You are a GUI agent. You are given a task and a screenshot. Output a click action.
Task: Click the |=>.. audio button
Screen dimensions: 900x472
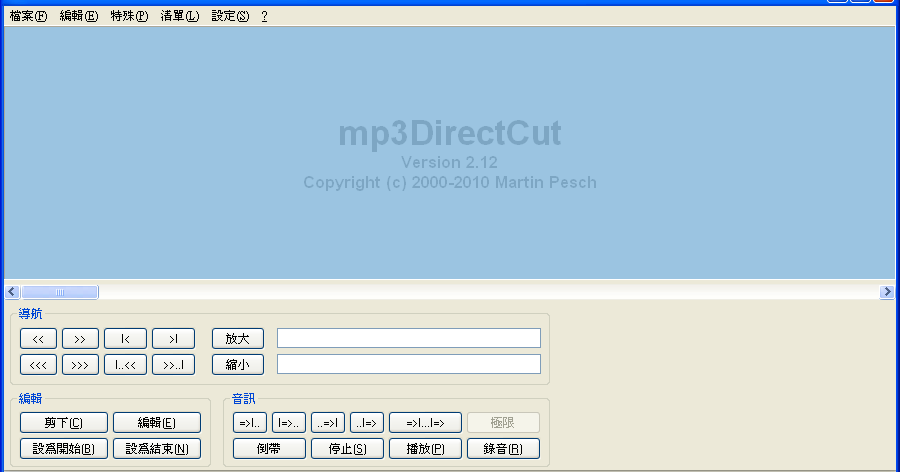(x=289, y=423)
